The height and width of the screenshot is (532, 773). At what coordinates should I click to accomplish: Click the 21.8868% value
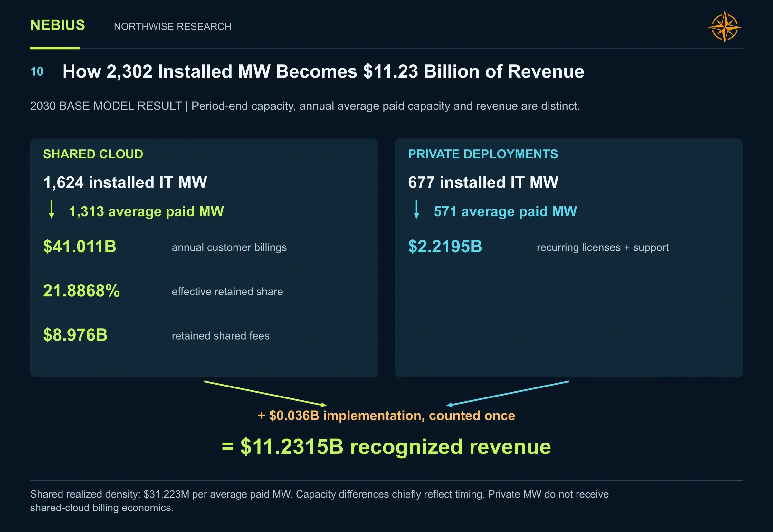(81, 291)
